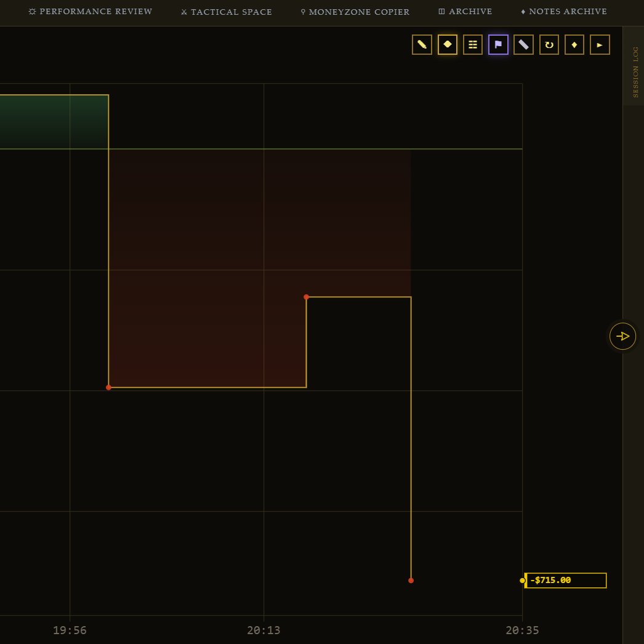The height and width of the screenshot is (644, 644).
Task: Select the pencil draw tool
Action: 422,45
